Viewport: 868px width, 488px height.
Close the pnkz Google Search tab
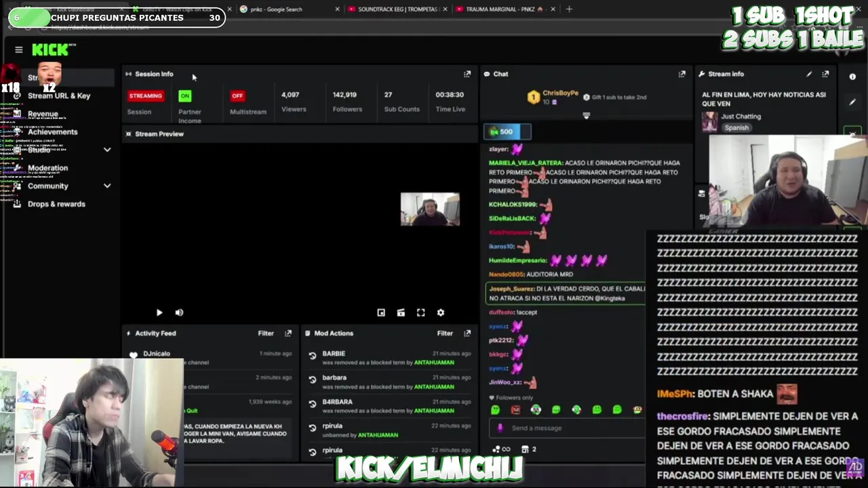point(337,9)
